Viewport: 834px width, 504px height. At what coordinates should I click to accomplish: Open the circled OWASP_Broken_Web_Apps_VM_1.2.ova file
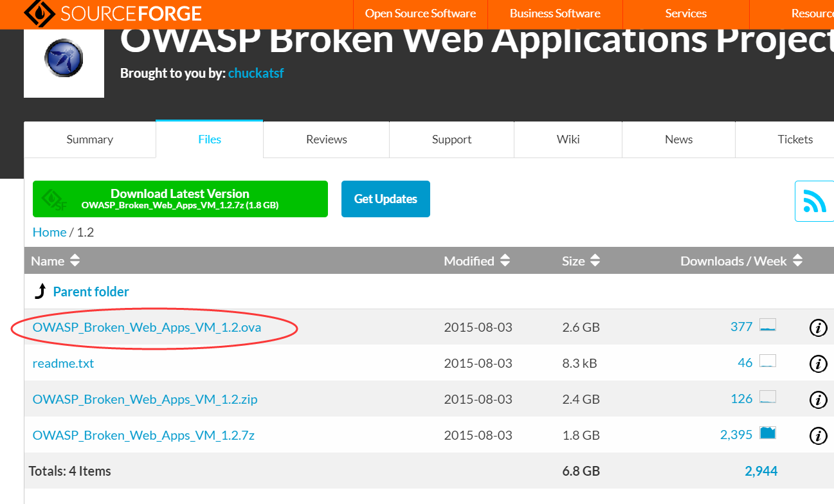pyautogui.click(x=147, y=327)
